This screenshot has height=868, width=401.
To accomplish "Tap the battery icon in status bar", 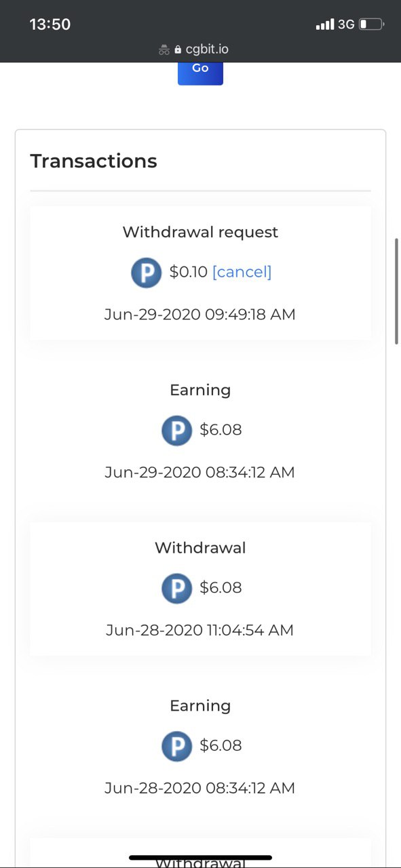I will click(x=371, y=24).
